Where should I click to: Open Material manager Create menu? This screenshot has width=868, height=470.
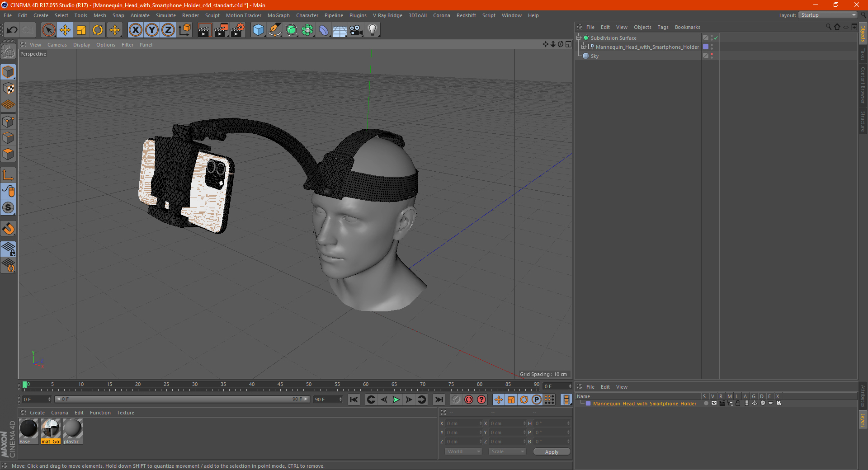pyautogui.click(x=37, y=413)
